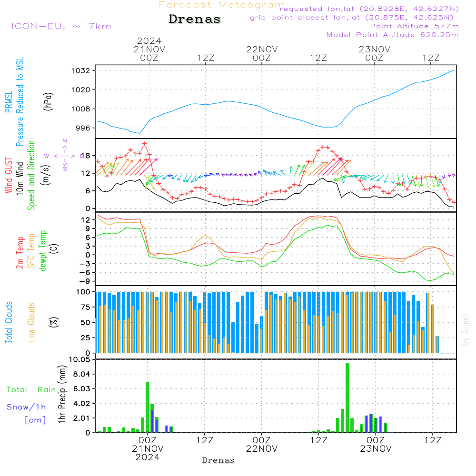The height and width of the screenshot is (476, 476).
Task: Click the 6.03 precipitation axis value
Action: click(x=82, y=389)
